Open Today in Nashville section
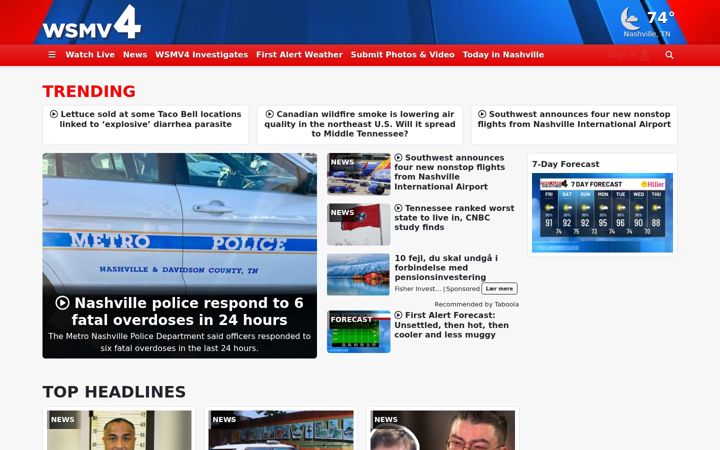The width and height of the screenshot is (720, 450). (x=503, y=55)
